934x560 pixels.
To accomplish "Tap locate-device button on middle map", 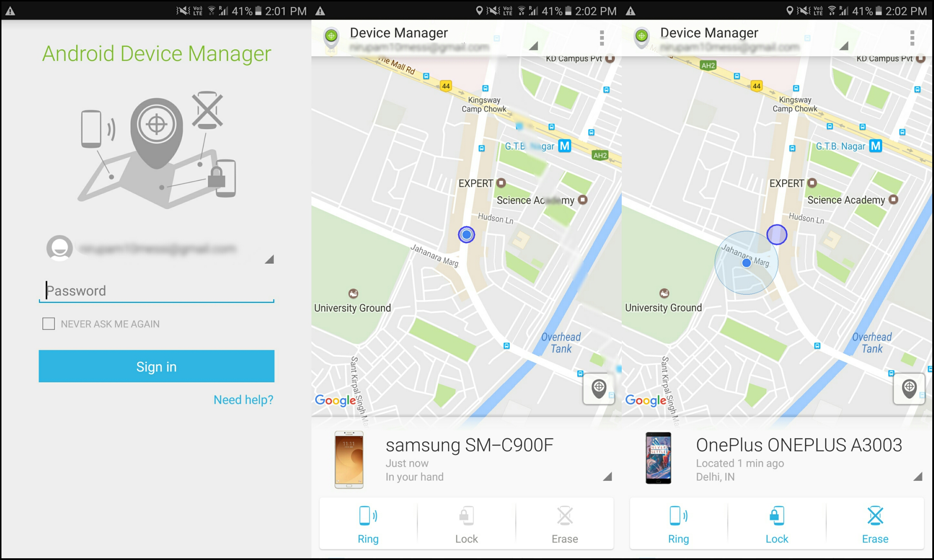I will pyautogui.click(x=599, y=389).
